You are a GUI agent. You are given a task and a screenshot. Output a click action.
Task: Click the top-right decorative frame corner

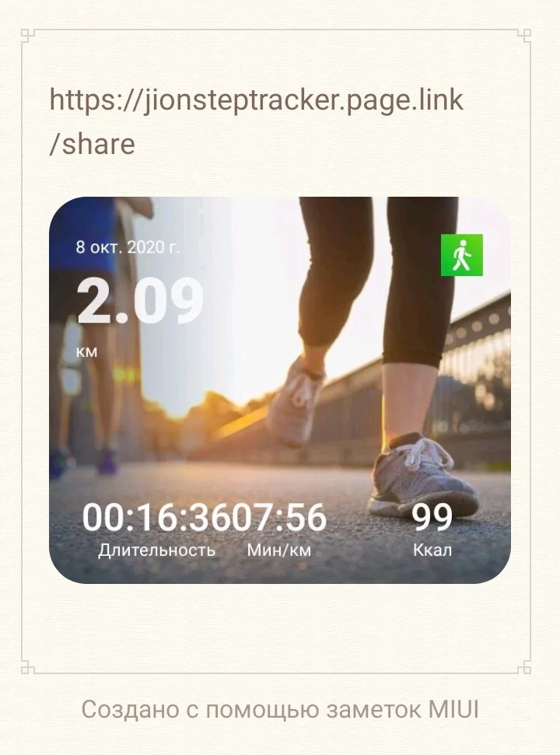pos(524,36)
